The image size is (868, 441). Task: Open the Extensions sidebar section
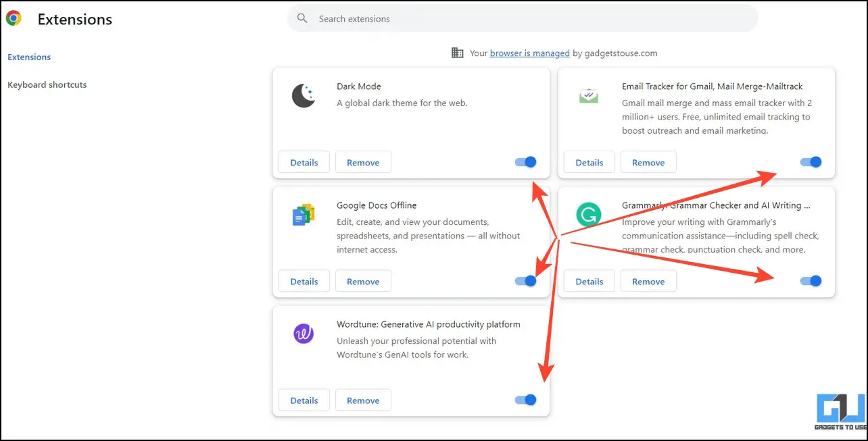point(29,57)
